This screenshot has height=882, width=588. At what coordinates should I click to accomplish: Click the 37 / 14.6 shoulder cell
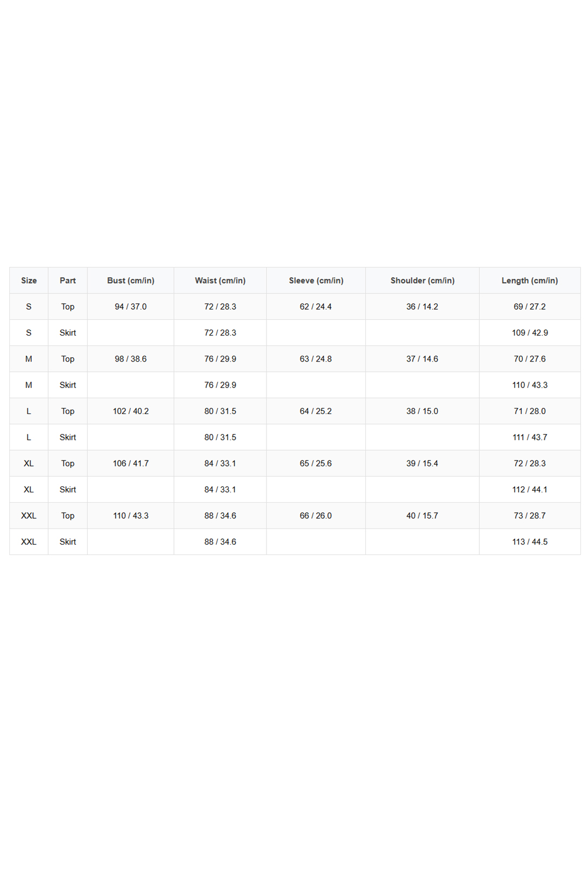423,359
